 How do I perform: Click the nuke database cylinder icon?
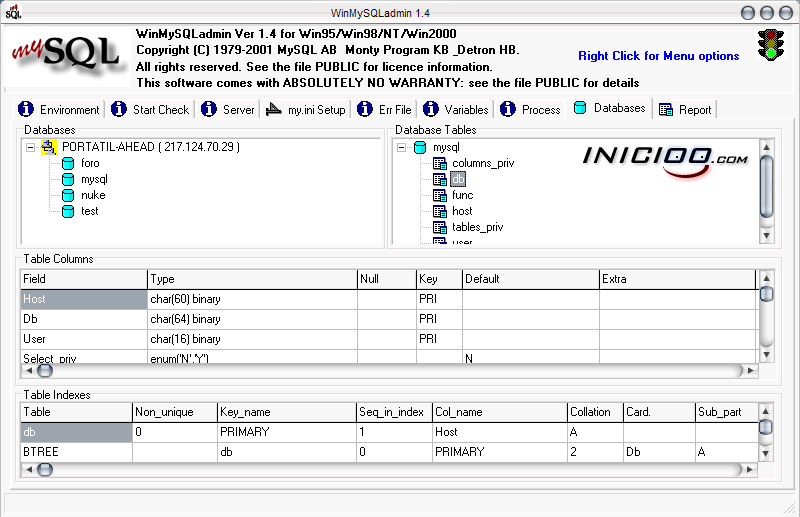point(68,195)
